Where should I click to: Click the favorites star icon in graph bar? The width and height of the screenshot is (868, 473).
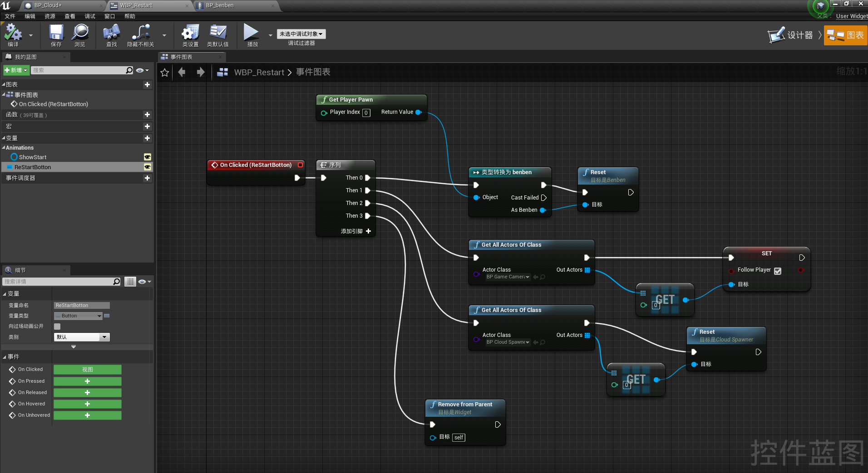tap(165, 73)
